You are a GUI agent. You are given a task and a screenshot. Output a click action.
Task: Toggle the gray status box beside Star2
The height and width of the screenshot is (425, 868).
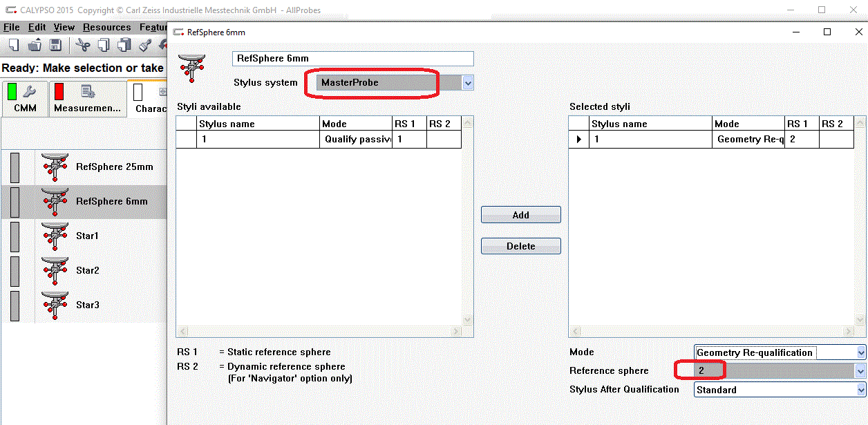point(15,271)
